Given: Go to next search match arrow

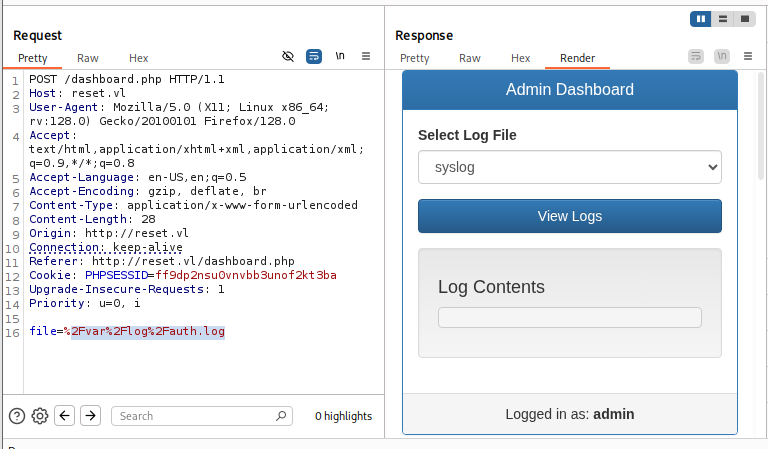Looking at the screenshot, I should tap(90, 416).
